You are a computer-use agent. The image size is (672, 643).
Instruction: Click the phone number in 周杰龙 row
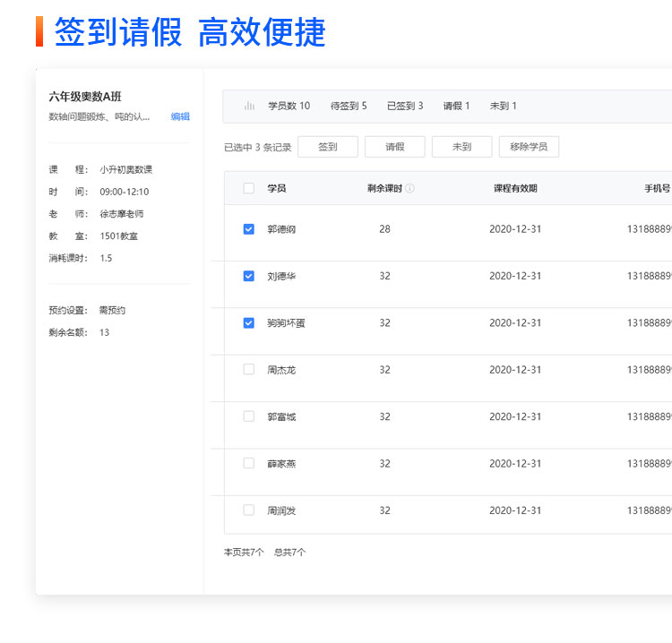[650, 370]
